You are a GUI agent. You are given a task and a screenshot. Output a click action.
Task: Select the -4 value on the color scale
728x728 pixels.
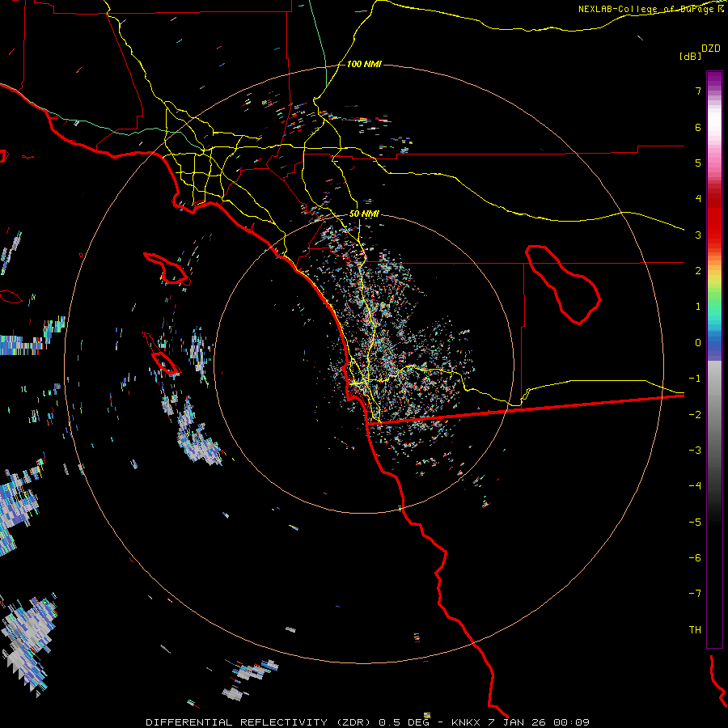coord(695,486)
